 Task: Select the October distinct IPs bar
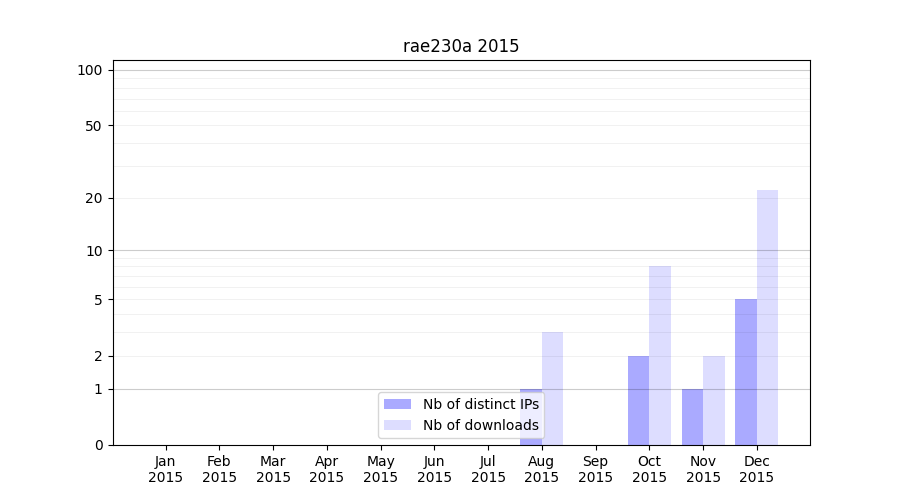click(x=638, y=400)
